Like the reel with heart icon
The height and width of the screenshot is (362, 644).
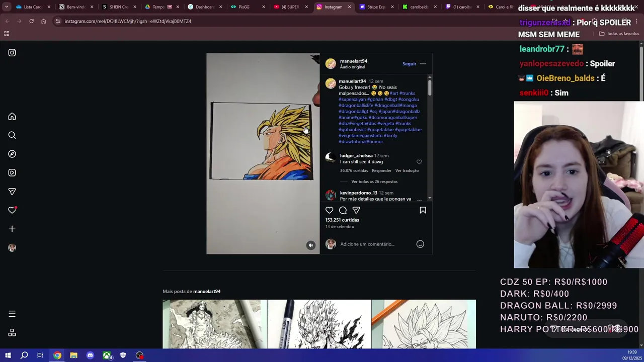(x=329, y=210)
